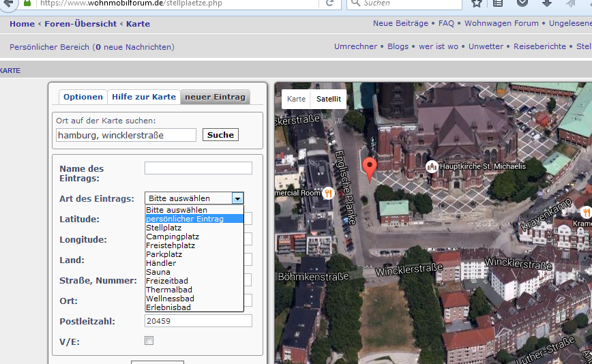Open the Umrechner link
The height and width of the screenshot is (364, 592).
pyautogui.click(x=355, y=46)
